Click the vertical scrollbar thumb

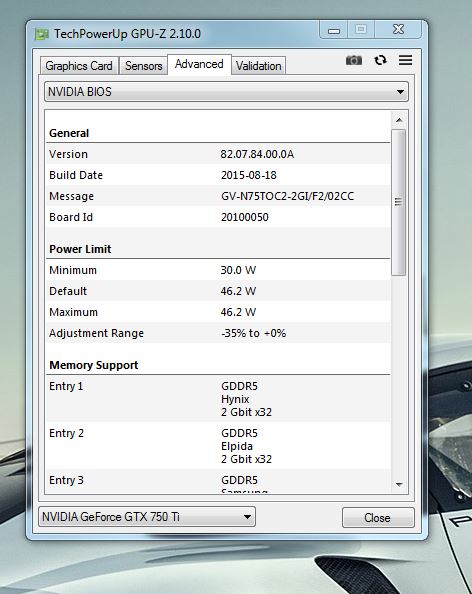399,202
